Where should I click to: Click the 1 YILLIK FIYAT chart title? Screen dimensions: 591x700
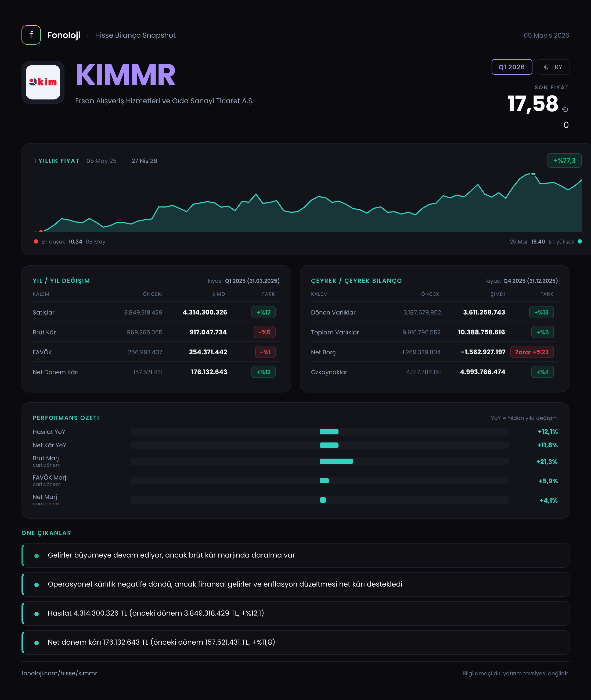(x=56, y=161)
